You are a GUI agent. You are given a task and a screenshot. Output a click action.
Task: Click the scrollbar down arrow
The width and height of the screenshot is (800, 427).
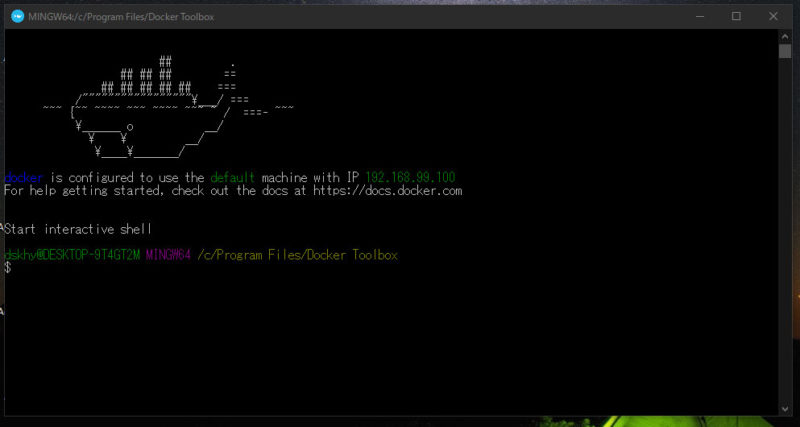(x=785, y=409)
